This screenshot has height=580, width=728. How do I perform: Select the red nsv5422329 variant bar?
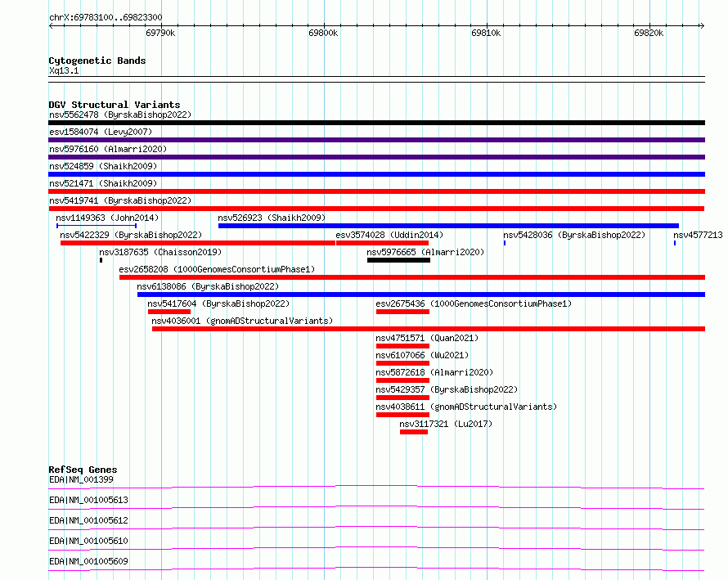coord(198,243)
